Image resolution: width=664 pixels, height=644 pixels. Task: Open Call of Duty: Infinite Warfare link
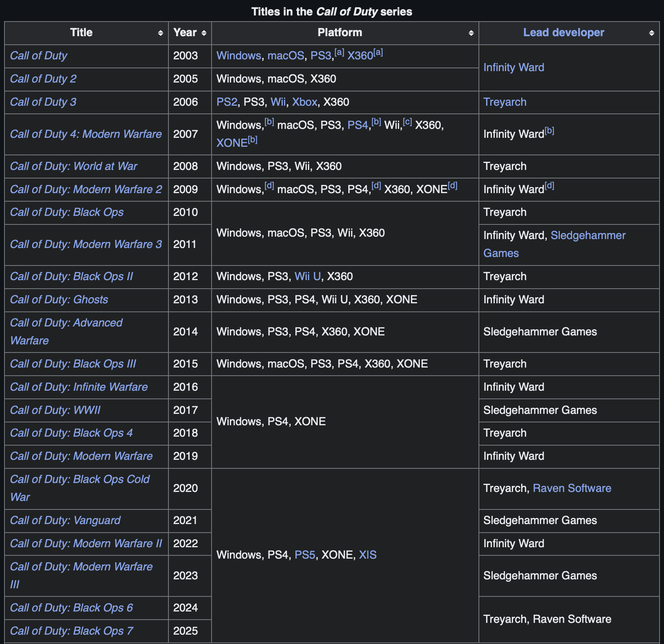(x=79, y=387)
